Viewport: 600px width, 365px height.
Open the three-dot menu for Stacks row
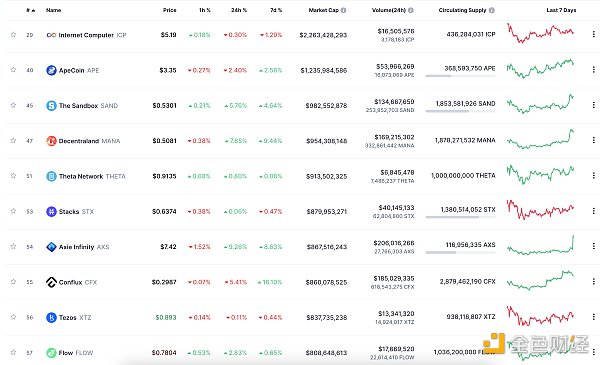point(593,211)
